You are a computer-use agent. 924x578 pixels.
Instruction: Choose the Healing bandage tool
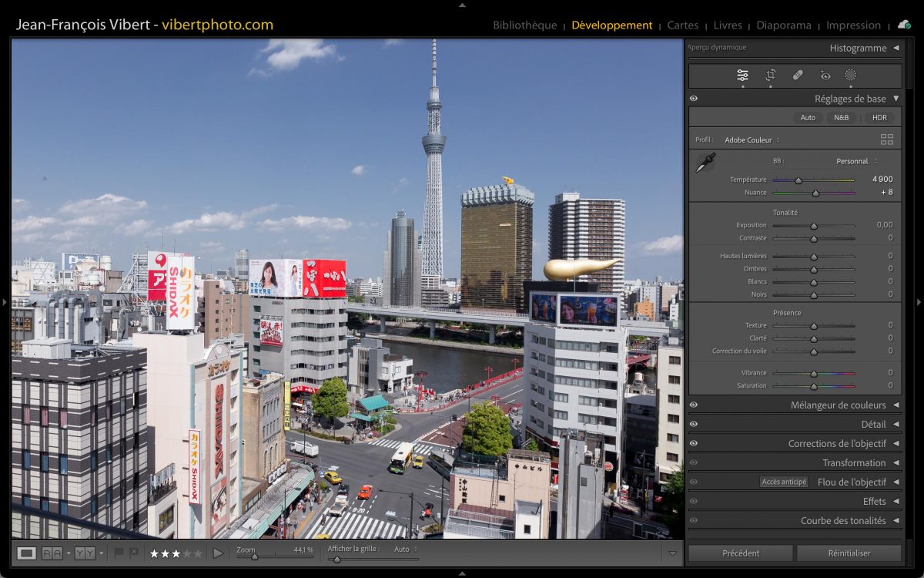click(x=798, y=75)
